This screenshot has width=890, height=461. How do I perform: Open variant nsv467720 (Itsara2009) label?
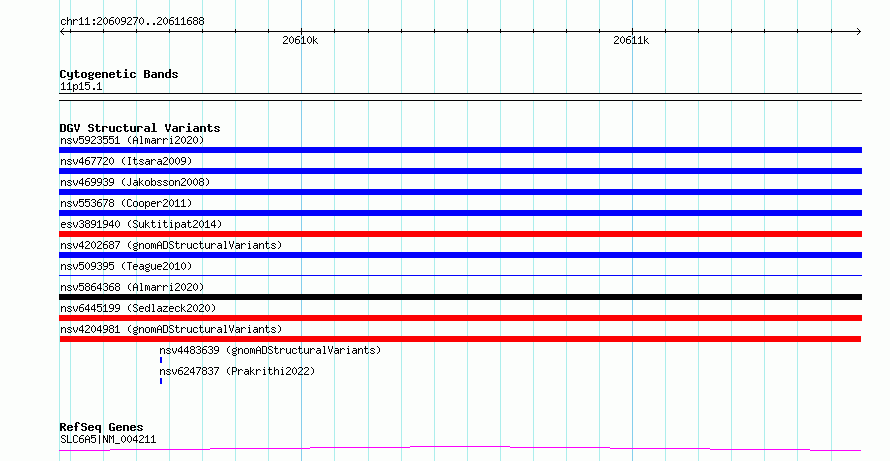click(126, 161)
